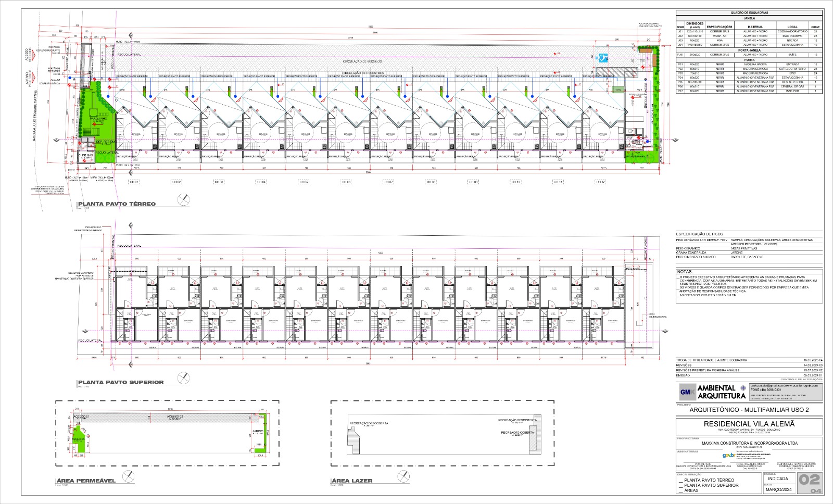
Task: Click the Planta Pavto Térreo title
Action: pyautogui.click(x=117, y=204)
